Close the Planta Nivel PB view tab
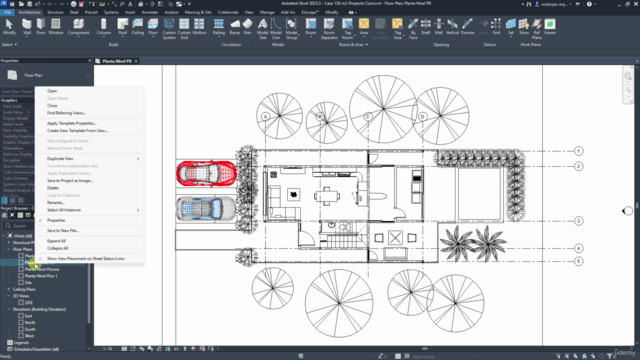This screenshot has width=640, height=360. [136, 61]
